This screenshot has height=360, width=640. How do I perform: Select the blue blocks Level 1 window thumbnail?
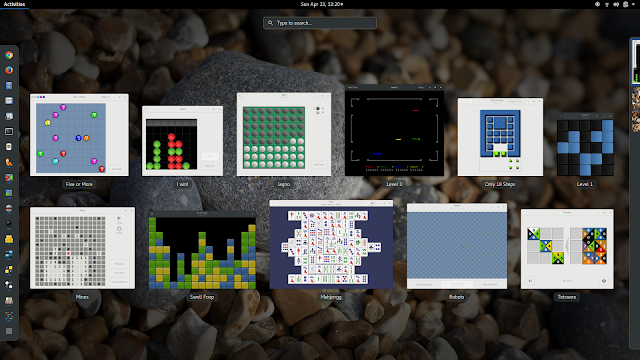(x=585, y=144)
